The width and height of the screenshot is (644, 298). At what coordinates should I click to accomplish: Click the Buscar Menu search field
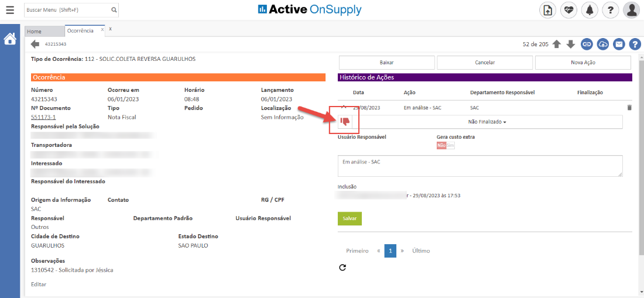point(66,10)
